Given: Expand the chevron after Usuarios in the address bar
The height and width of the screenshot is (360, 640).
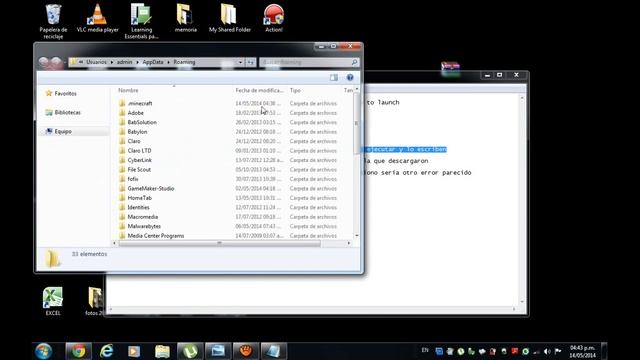Looking at the screenshot, I should click(111, 62).
